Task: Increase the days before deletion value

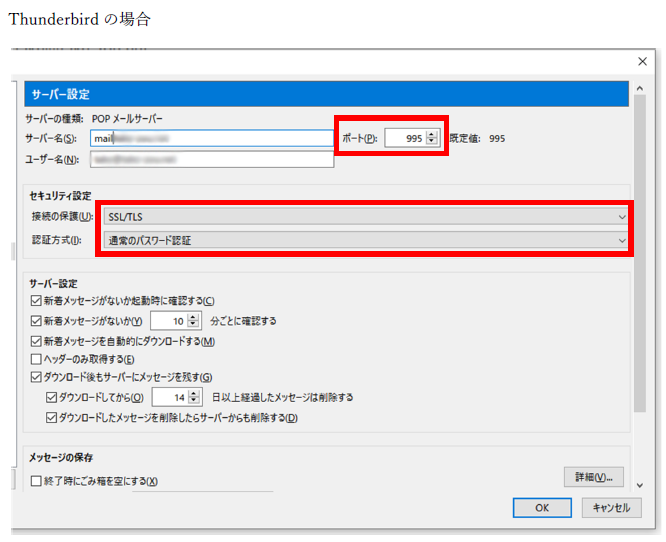Action: coord(194,394)
